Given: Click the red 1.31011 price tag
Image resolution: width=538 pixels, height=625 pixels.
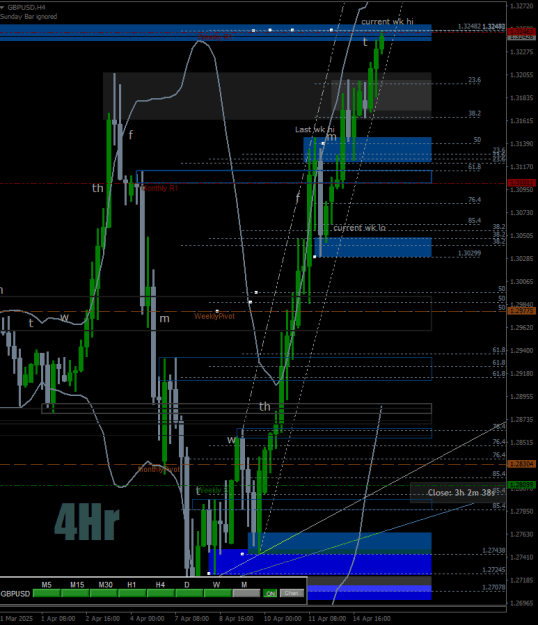Looking at the screenshot, I should coord(522,183).
